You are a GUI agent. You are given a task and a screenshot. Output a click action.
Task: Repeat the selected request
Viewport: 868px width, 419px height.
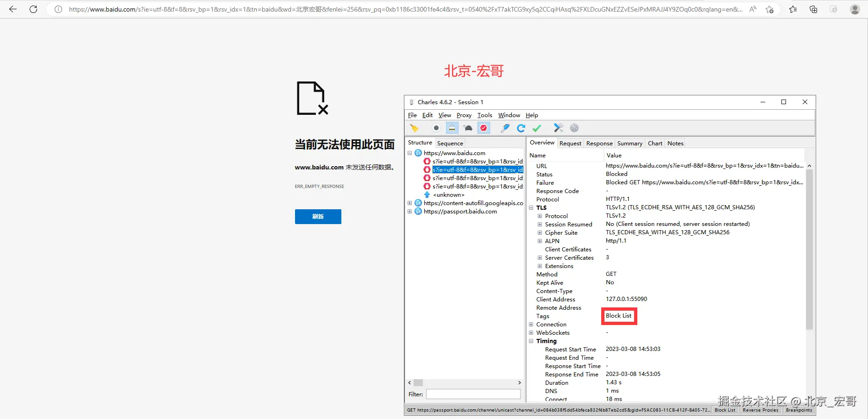[521, 128]
